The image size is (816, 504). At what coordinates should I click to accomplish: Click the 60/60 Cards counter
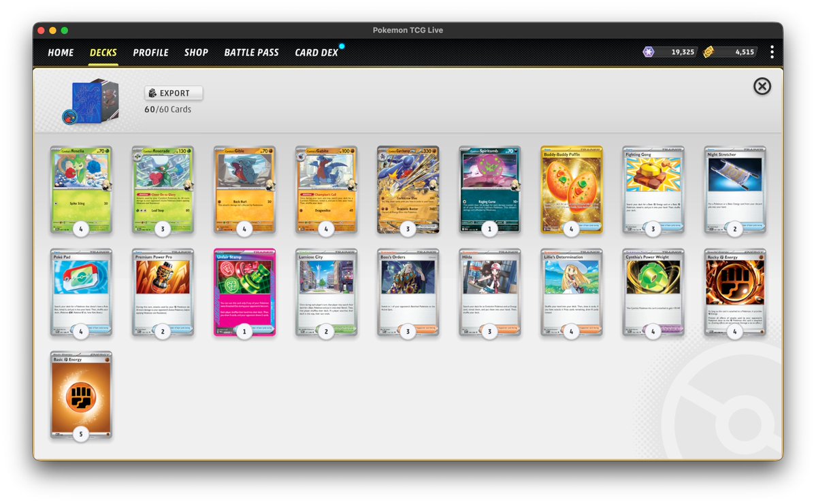click(x=167, y=110)
